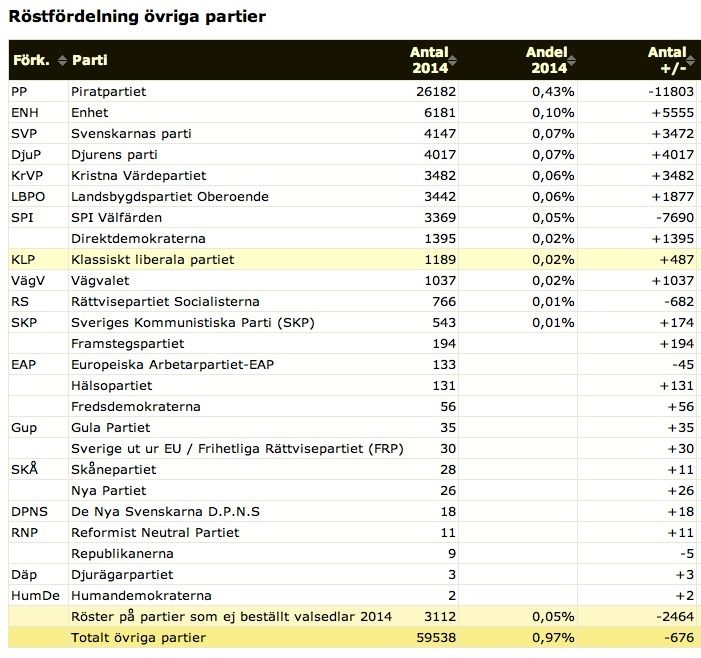
Task: Select the Direktdemokraterna row
Action: pyautogui.click(x=355, y=238)
